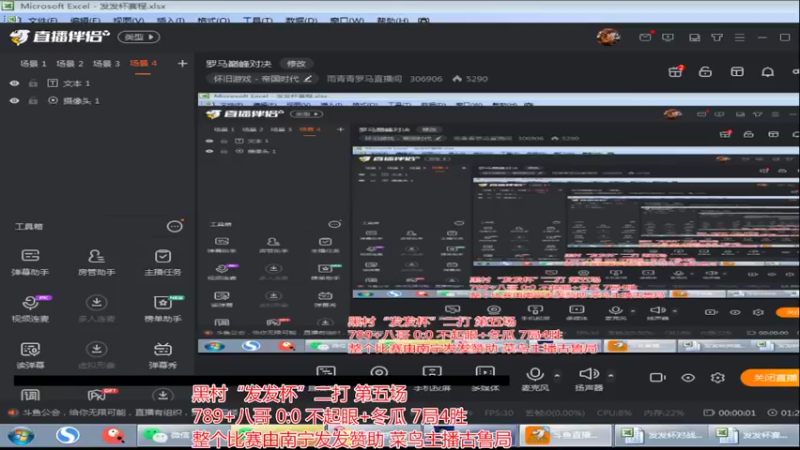Click the 关闭直播 button
Screen dimensions: 800x450
[770, 378]
